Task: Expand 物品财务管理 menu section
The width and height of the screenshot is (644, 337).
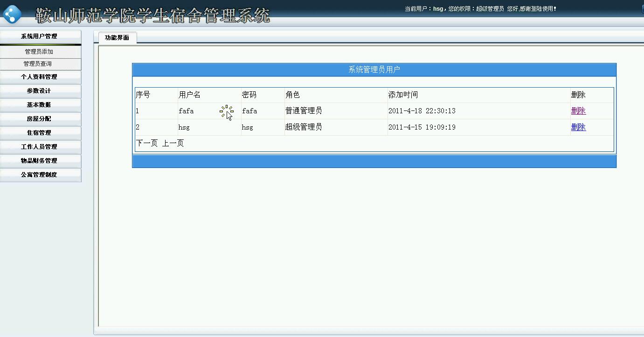Action: coord(40,161)
